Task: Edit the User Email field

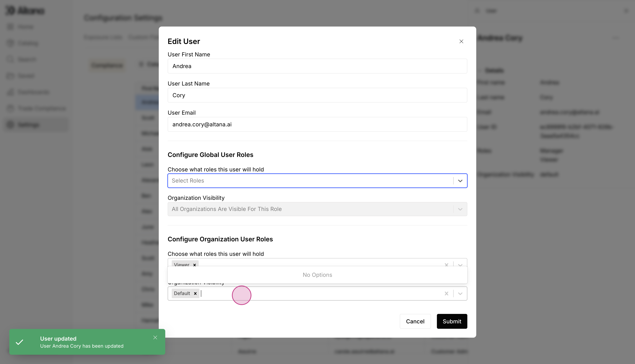Action: pos(317,124)
